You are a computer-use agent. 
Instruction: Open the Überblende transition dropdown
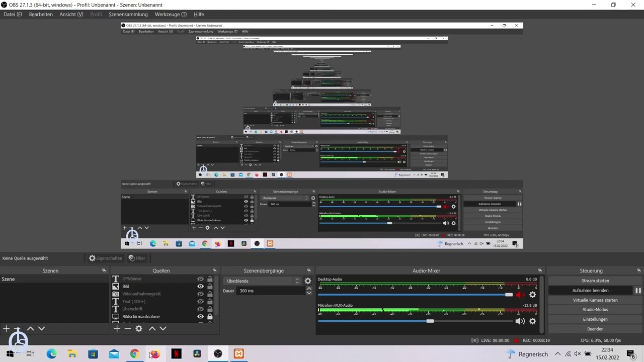coord(263,281)
